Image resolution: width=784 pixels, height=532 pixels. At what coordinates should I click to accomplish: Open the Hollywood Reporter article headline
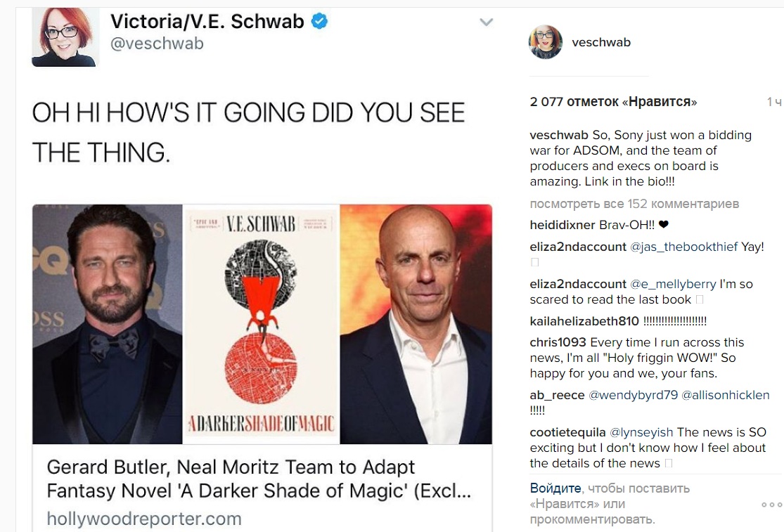click(259, 479)
